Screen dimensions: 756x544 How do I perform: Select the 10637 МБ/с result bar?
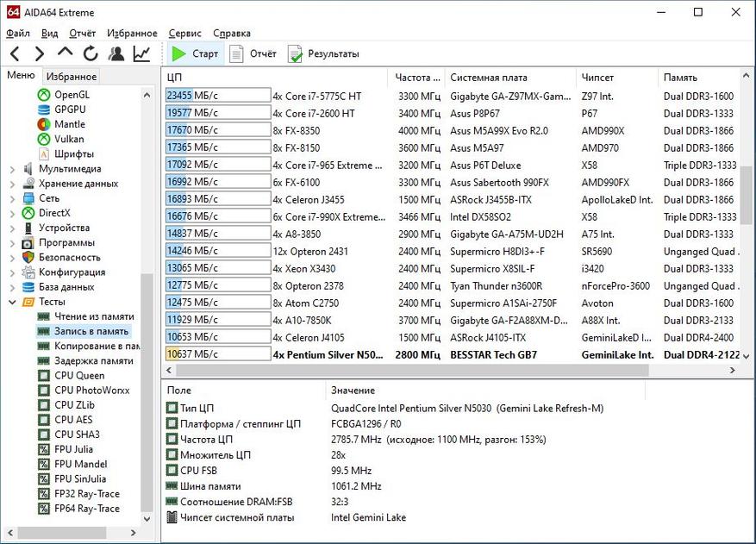[x=218, y=354]
